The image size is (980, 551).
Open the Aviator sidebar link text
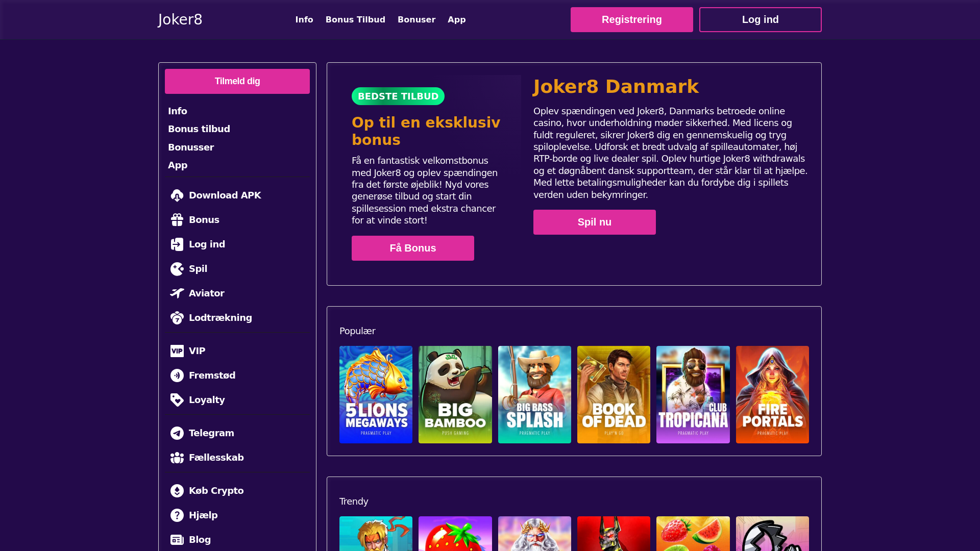pyautogui.click(x=207, y=293)
